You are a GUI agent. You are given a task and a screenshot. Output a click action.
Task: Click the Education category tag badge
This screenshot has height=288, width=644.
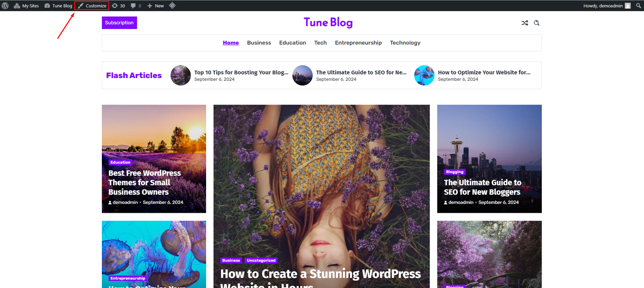pos(120,163)
